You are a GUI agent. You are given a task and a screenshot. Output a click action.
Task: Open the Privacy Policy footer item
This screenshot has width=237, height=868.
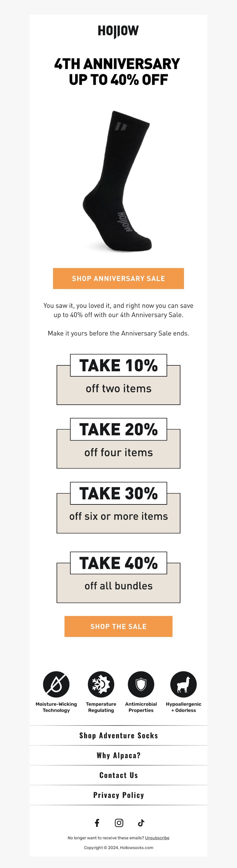(118, 795)
